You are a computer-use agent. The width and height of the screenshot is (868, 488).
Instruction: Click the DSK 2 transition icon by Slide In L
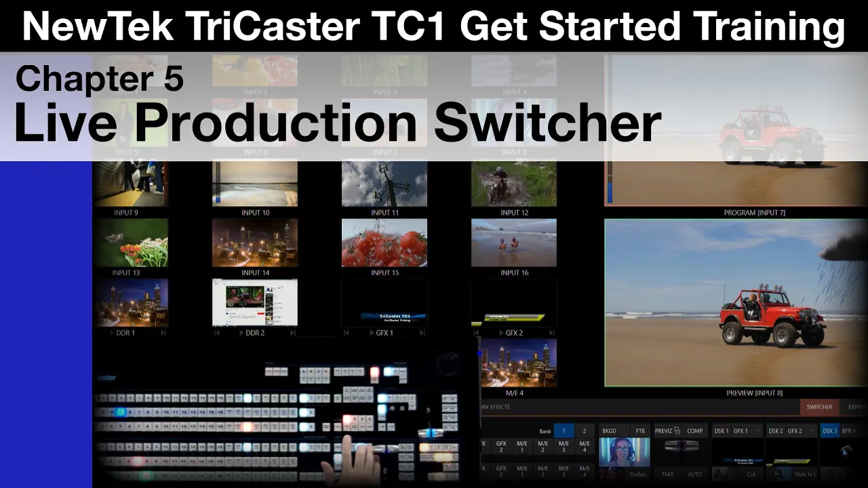coord(779,474)
